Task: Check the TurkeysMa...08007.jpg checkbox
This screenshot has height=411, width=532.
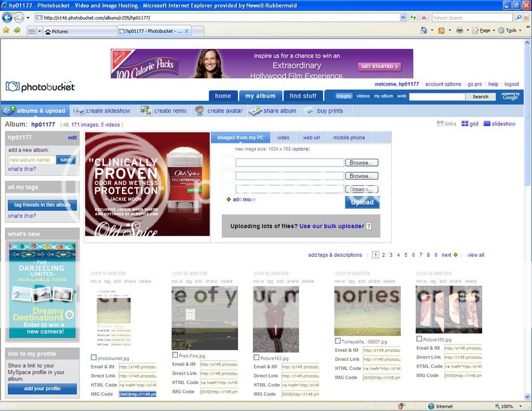Action: tap(338, 340)
